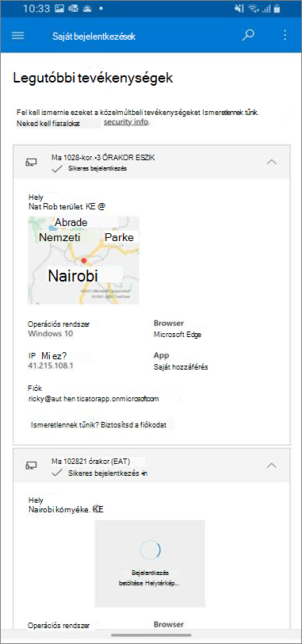Open the hamburger navigation menu
Viewport: 302px width, 644px height.
tap(17, 36)
